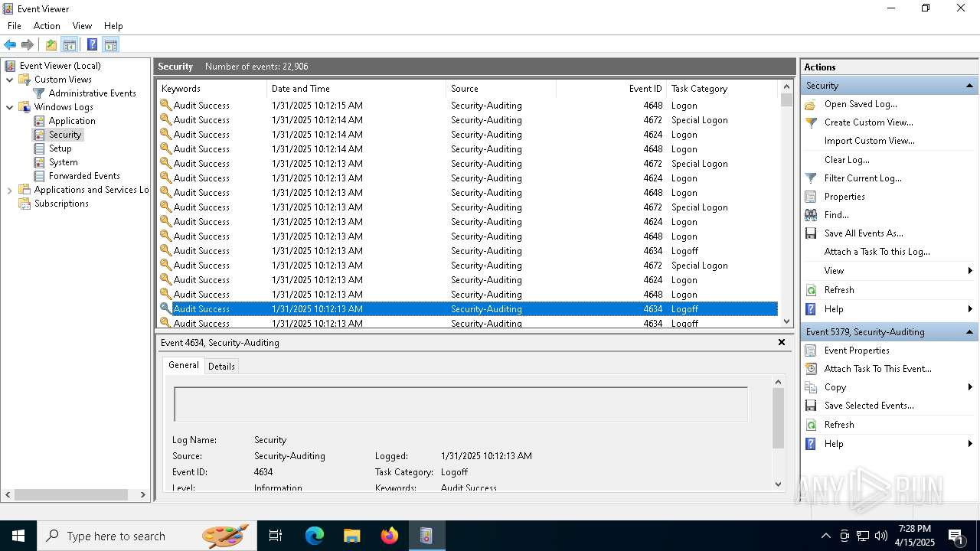Click Save All Events As action

(864, 233)
